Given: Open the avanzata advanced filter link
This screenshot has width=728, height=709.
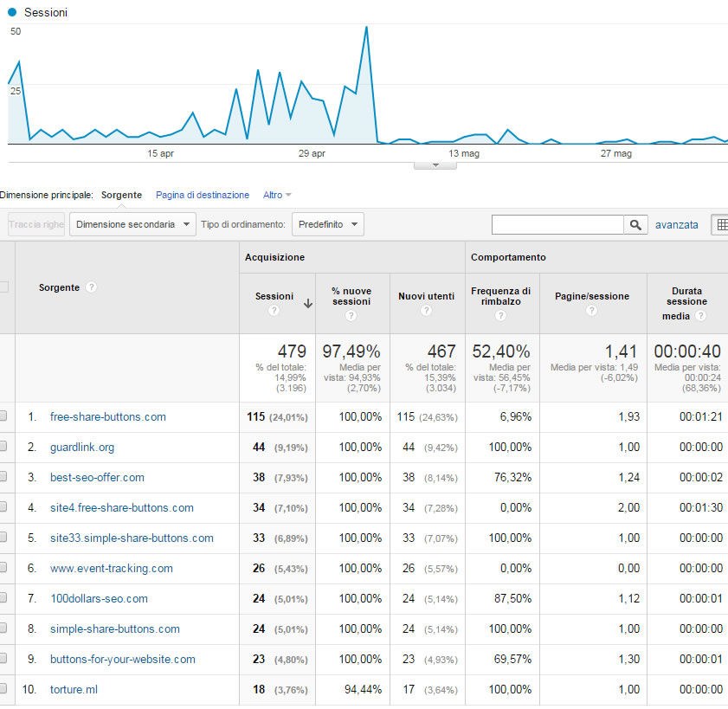Looking at the screenshot, I should coord(676,225).
